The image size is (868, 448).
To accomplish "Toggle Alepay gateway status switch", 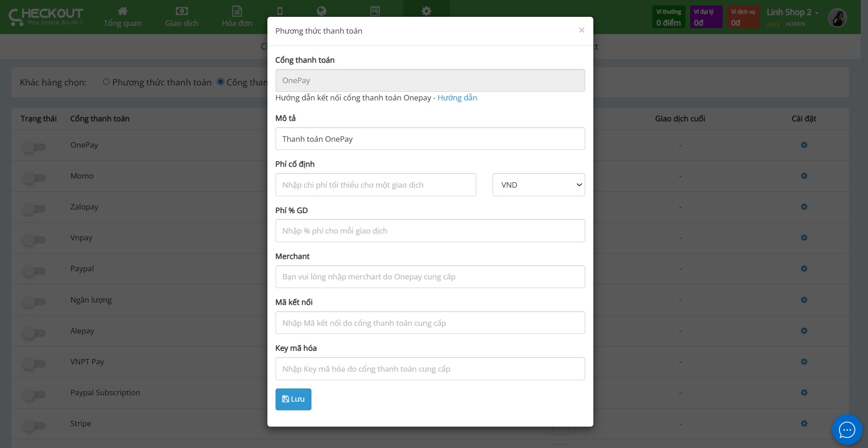I will [35, 333].
